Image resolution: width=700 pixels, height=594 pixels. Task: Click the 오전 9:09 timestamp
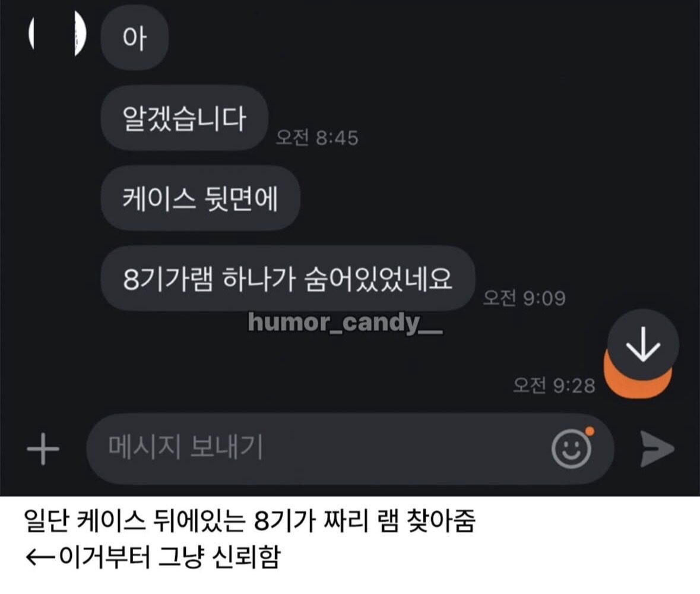(x=524, y=298)
